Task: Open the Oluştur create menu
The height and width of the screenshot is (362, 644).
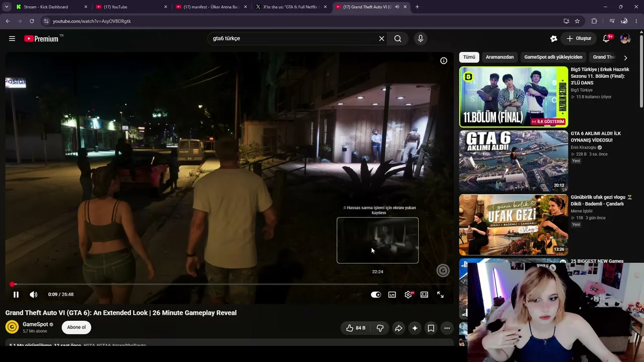Action: pos(579,39)
